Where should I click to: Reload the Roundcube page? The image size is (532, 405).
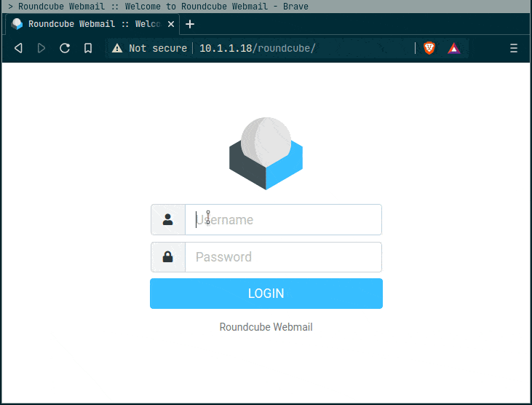65,48
